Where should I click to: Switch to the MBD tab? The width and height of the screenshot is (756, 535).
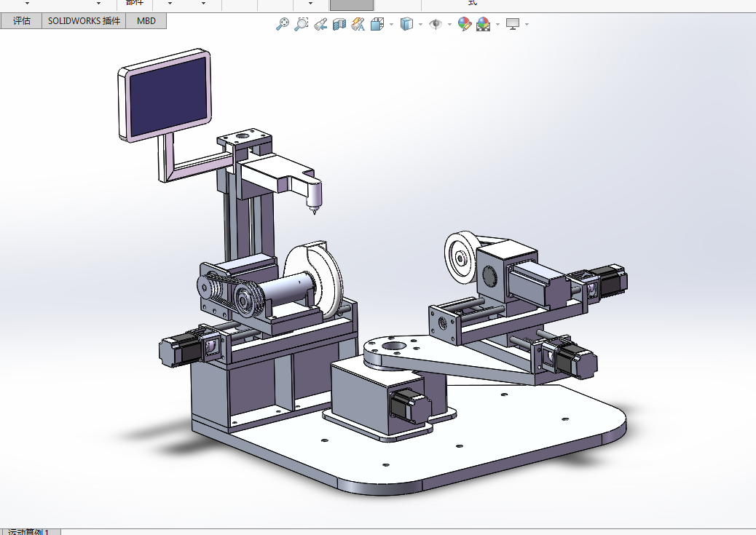[x=146, y=20]
